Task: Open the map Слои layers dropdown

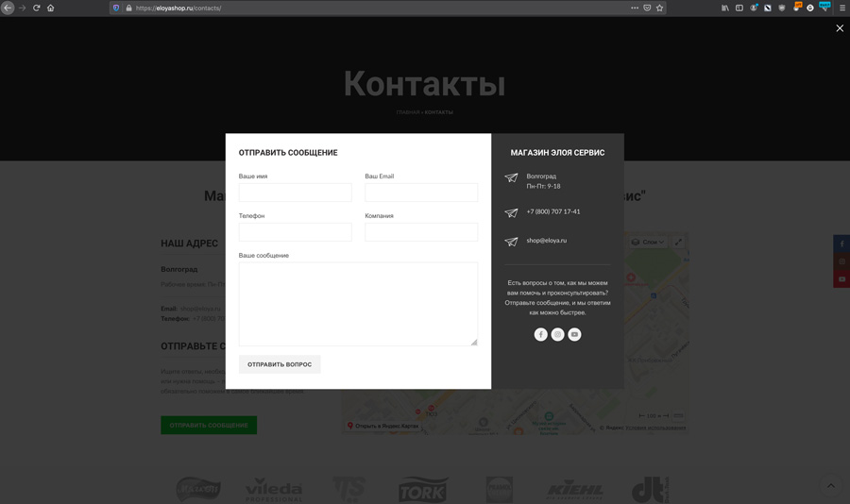Action: 648,242
